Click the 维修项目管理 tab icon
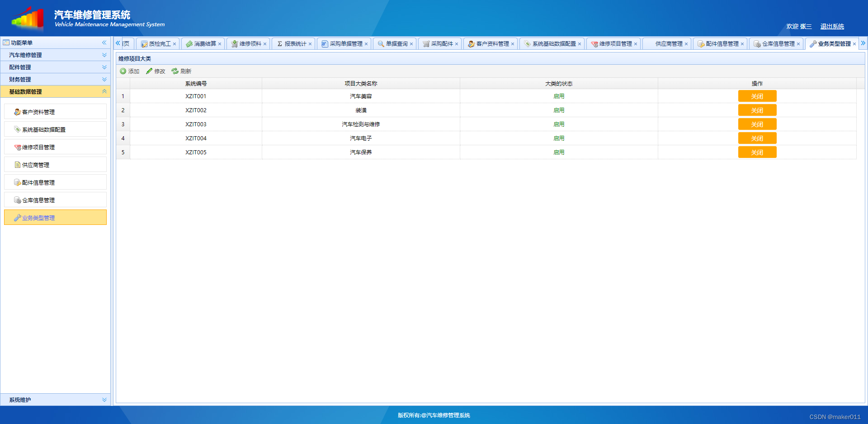This screenshot has height=424, width=868. click(x=594, y=44)
